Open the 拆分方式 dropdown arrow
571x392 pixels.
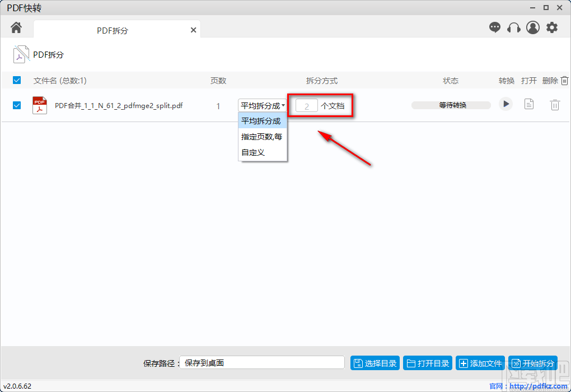[x=283, y=105]
